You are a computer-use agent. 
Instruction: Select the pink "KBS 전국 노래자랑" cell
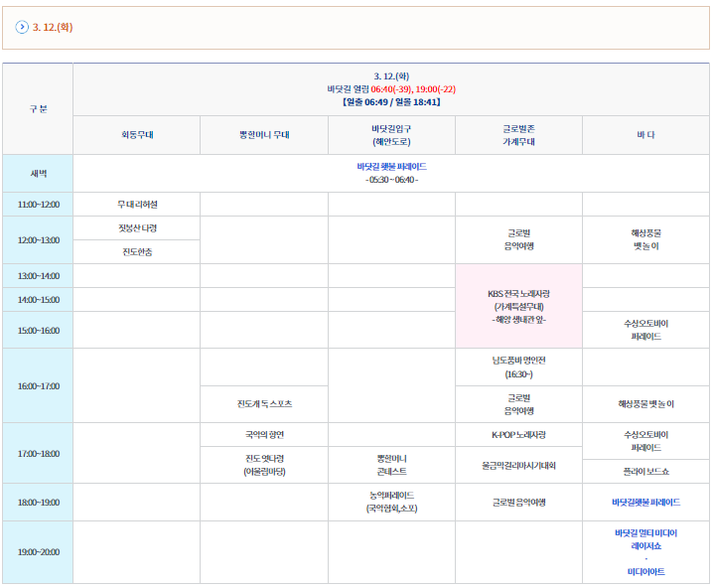(x=518, y=306)
